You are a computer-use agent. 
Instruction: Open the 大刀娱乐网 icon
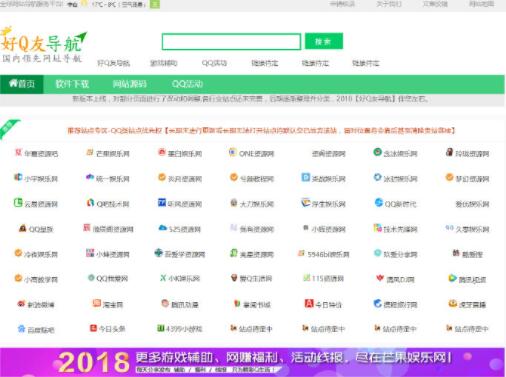click(234, 202)
